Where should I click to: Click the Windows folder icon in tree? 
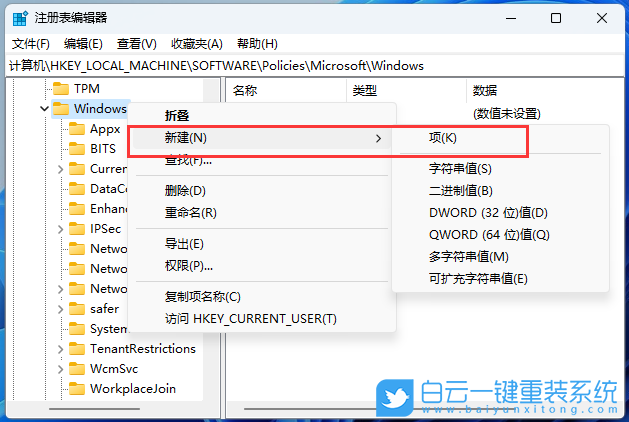(61, 109)
